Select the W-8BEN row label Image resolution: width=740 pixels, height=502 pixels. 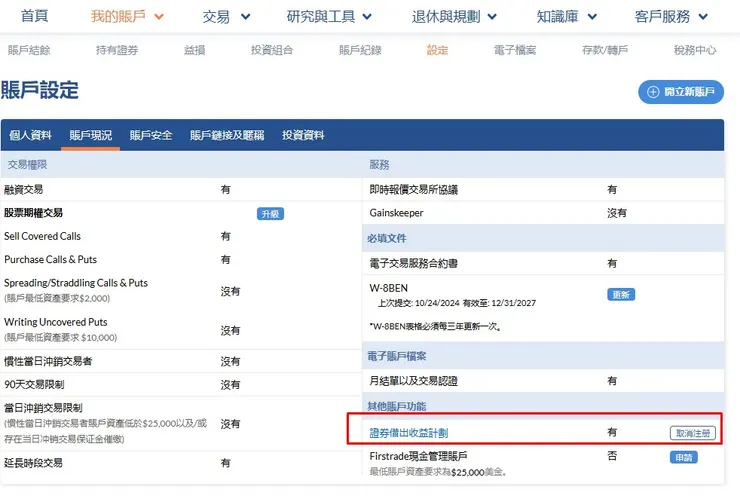[x=388, y=288]
